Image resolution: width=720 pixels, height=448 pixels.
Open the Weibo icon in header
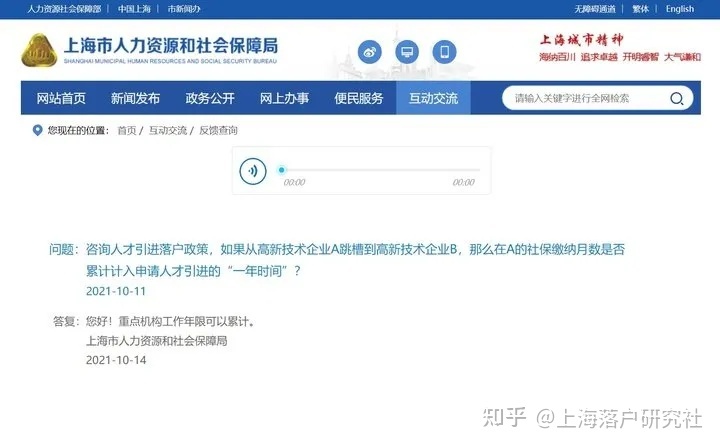pyautogui.click(x=370, y=52)
